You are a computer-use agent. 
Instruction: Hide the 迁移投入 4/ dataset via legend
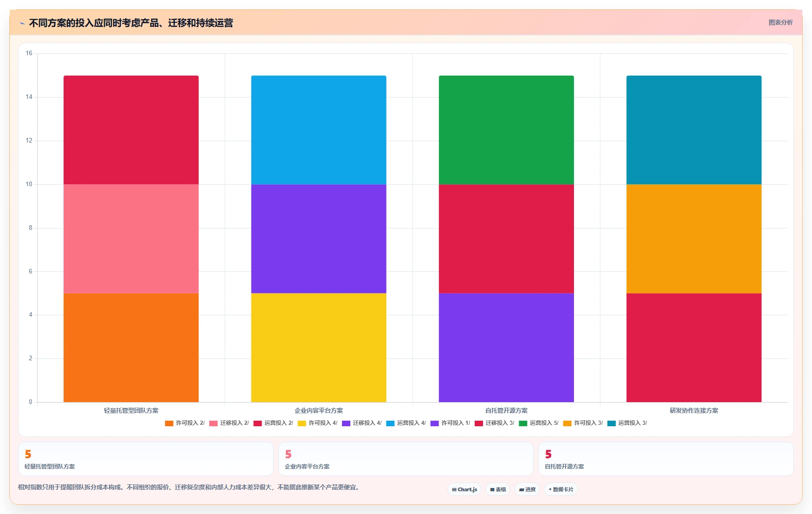point(362,423)
